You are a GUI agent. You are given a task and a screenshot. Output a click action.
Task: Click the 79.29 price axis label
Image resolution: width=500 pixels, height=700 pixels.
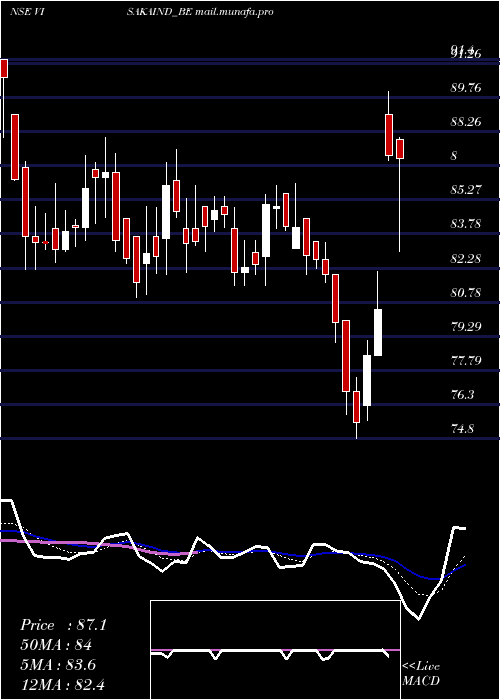pos(466,327)
